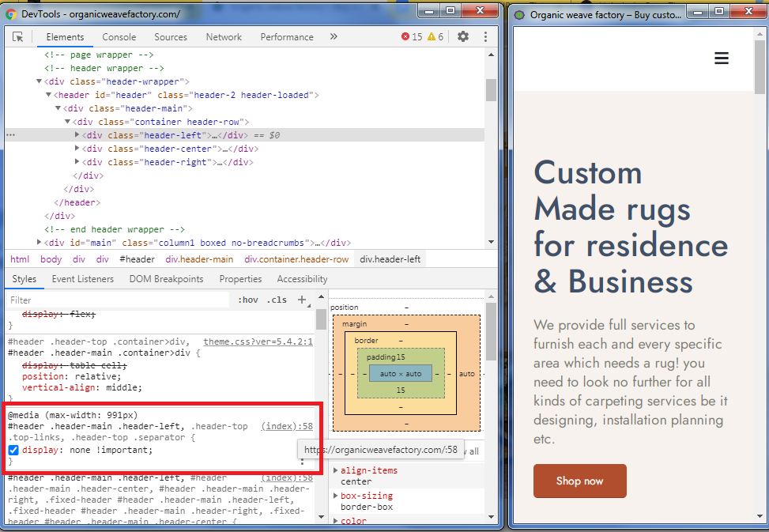Open the Properties sub-tab

tap(240, 279)
